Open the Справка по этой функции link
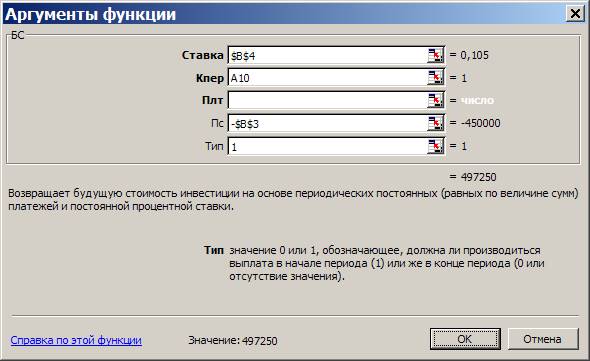590x361 pixels. tap(76, 340)
